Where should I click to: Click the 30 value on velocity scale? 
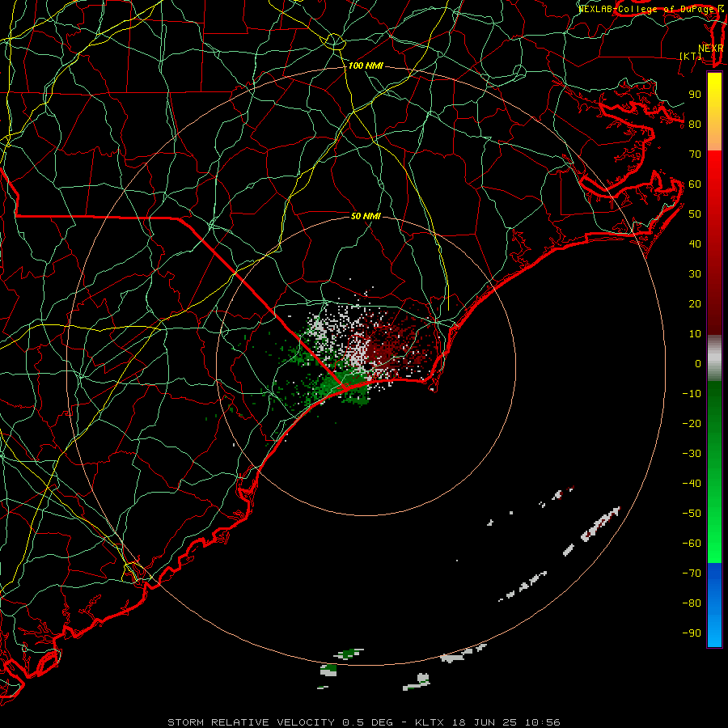click(695, 274)
